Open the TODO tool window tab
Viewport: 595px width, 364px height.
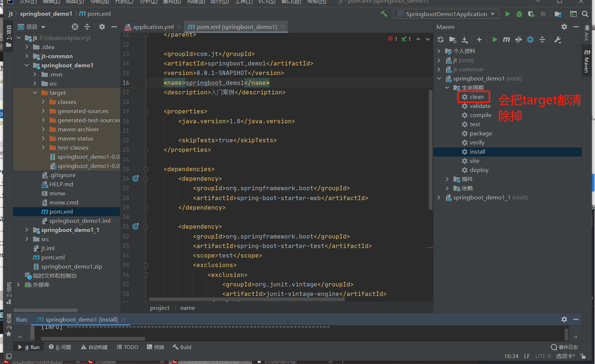coord(127,347)
